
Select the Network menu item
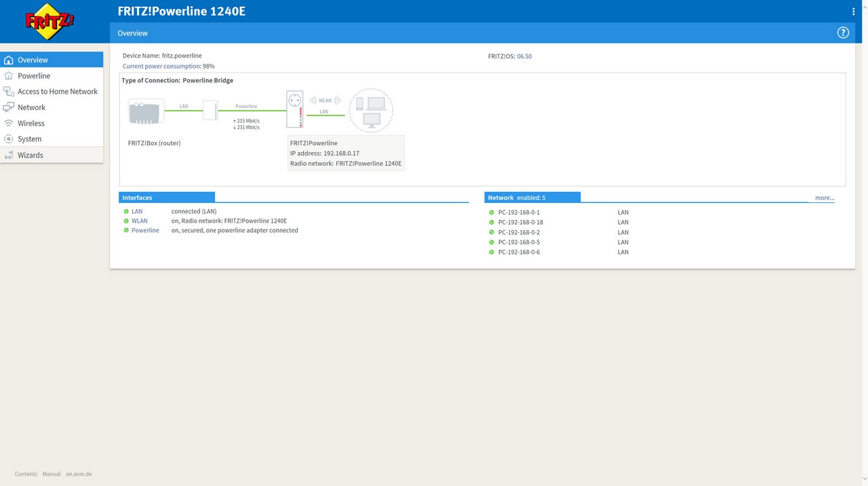point(52,107)
